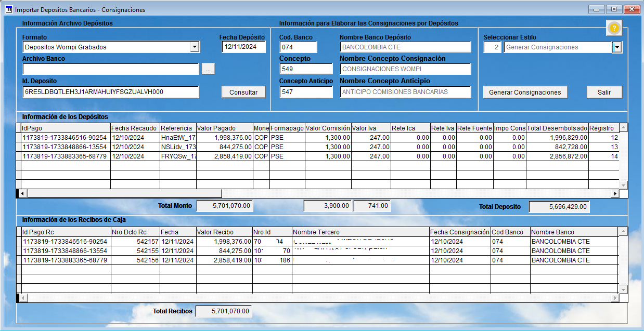
Task: Click the Concepto Anticipo field 547
Action: [x=306, y=92]
